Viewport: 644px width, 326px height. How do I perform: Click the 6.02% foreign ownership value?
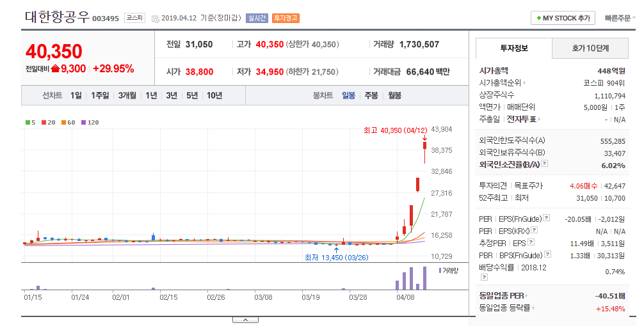click(613, 166)
